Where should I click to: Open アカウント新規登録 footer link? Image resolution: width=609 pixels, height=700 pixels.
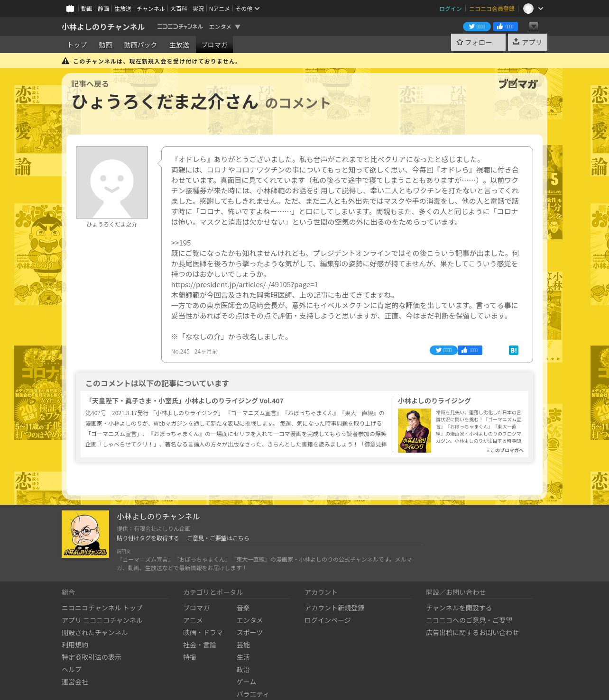point(334,608)
